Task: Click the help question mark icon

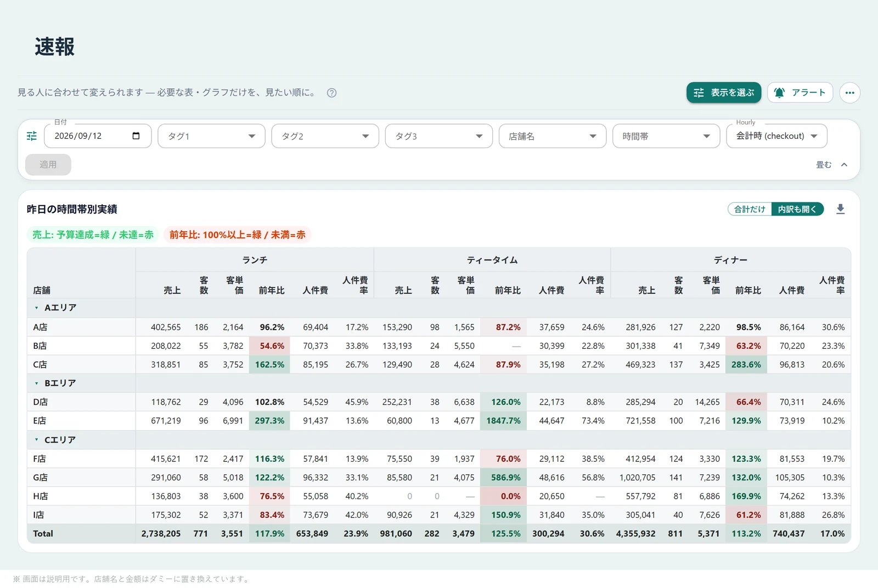Action: click(331, 93)
